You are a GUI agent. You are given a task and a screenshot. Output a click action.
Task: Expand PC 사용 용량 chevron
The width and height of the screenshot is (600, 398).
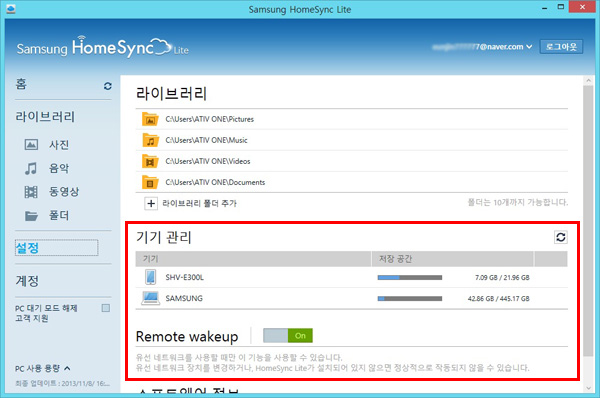67,368
